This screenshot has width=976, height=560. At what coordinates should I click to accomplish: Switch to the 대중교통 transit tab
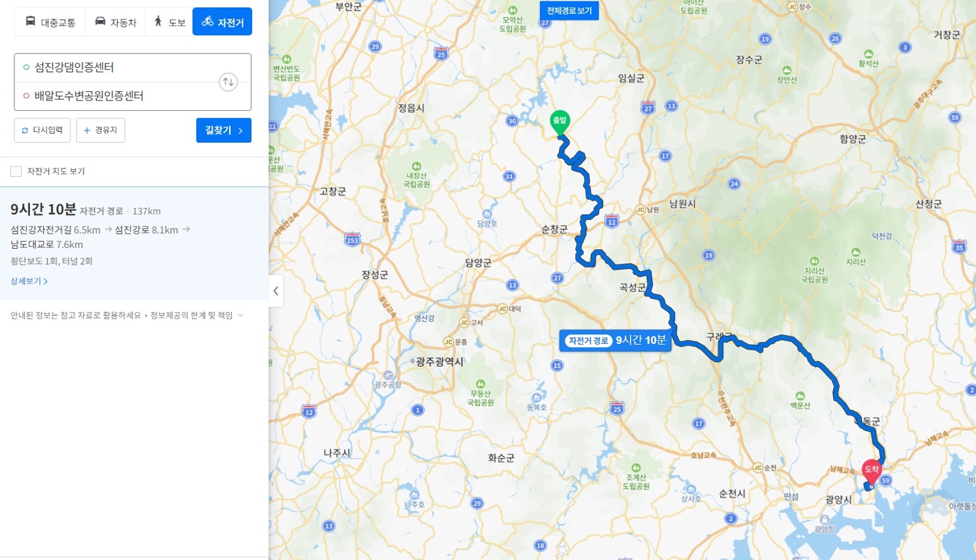pos(50,22)
